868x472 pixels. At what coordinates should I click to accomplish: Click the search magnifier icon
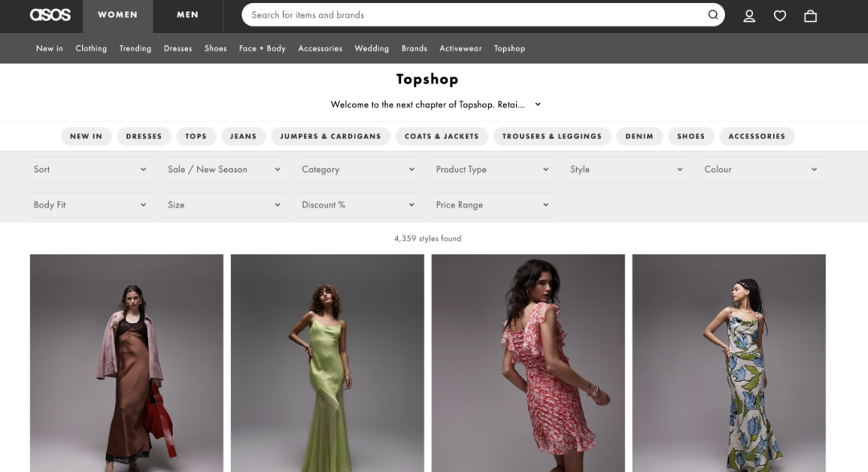713,15
